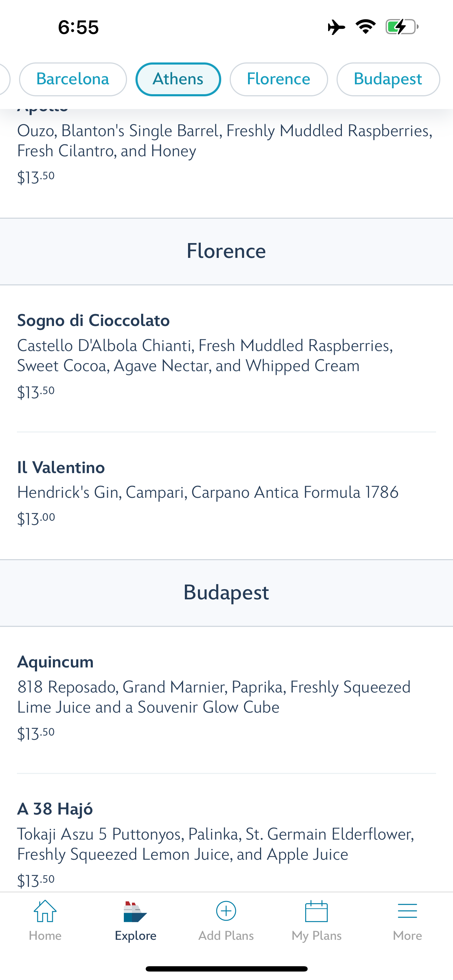Viewport: 453px width, 980px height.
Task: Jump to the Florence filter chip
Action: pyautogui.click(x=278, y=79)
